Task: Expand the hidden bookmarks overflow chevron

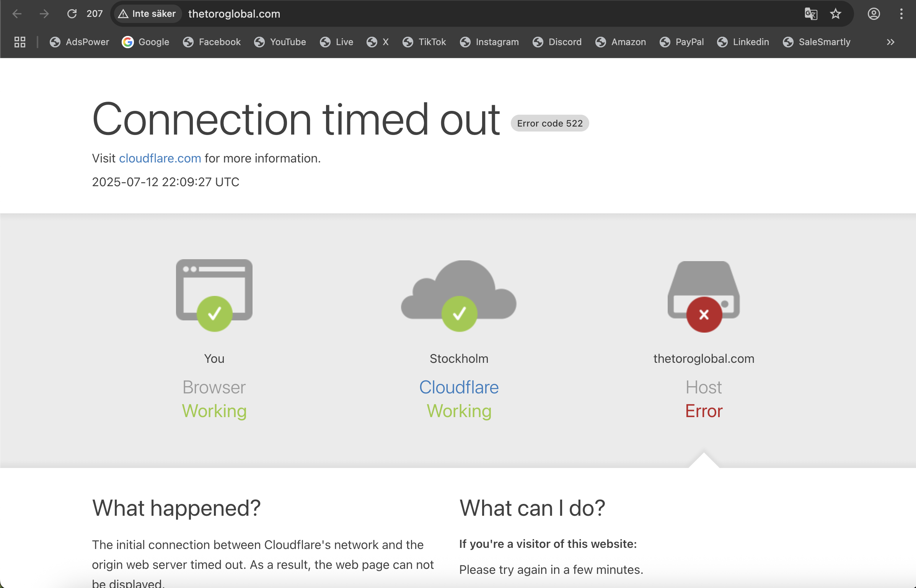Action: (x=891, y=42)
